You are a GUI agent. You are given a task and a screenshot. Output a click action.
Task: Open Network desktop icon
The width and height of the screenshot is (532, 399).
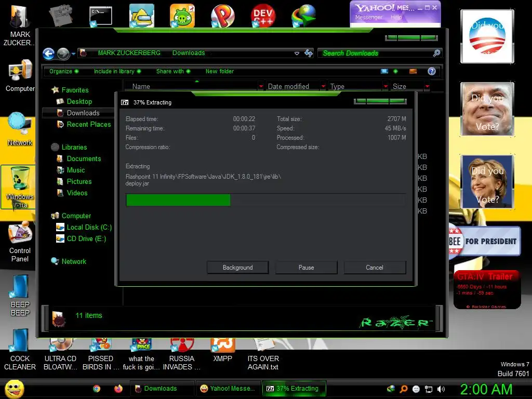point(20,129)
